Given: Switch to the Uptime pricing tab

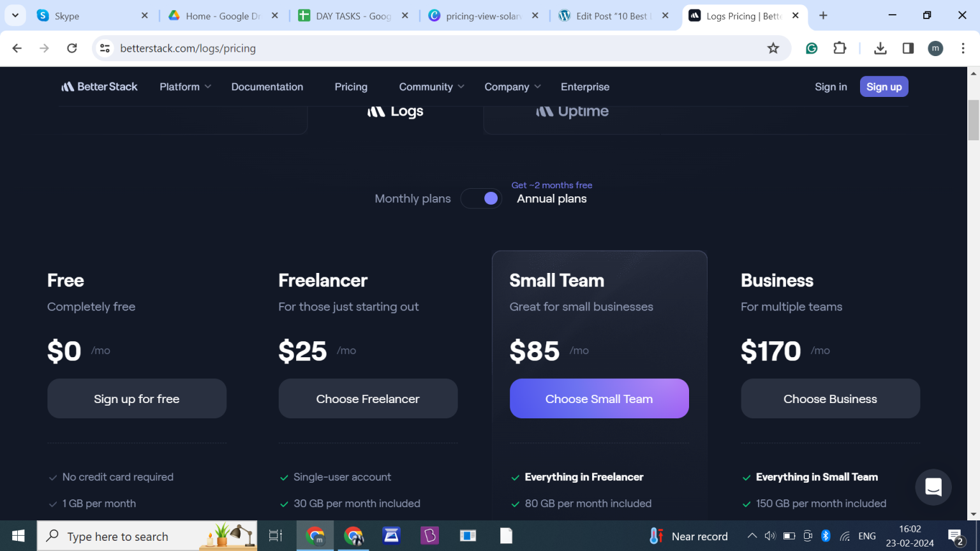Looking at the screenshot, I should pos(572,110).
